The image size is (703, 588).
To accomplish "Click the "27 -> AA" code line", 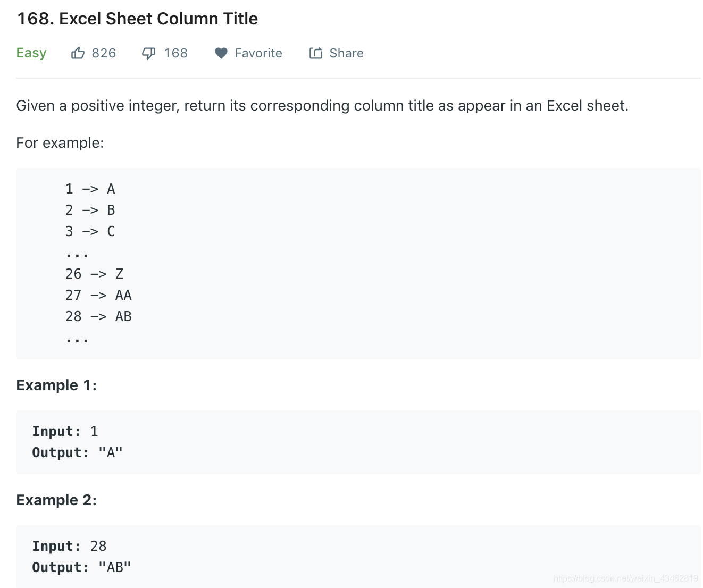I will [x=98, y=295].
